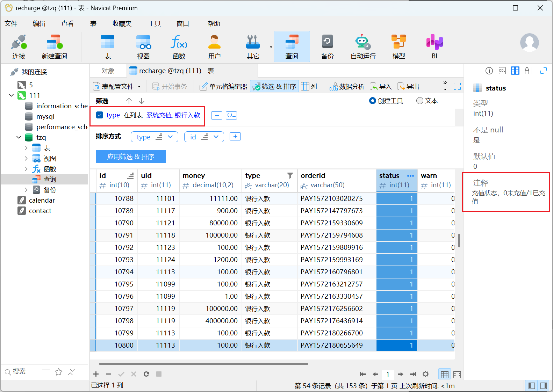Click the 新建查询 toolbar icon
The height and width of the screenshot is (392, 553).
click(x=54, y=47)
